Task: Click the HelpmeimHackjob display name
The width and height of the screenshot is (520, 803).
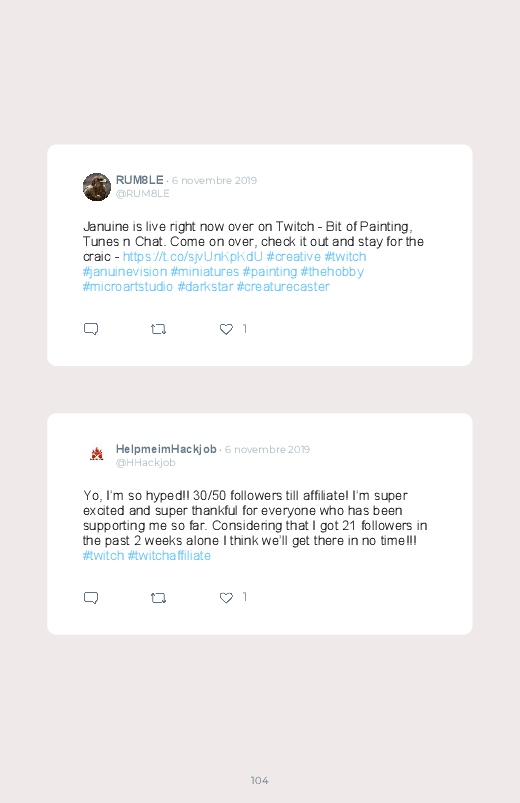Action: tap(166, 449)
